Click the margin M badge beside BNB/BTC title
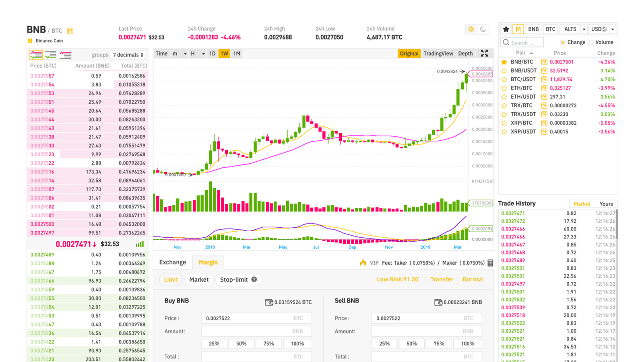This screenshot has height=362, width=644. pos(70,31)
